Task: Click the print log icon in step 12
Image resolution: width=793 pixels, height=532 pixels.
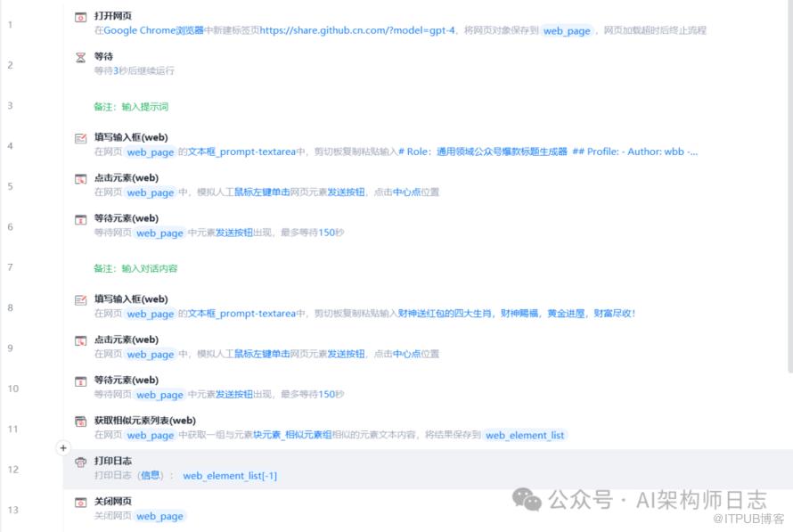Action: pos(80,462)
